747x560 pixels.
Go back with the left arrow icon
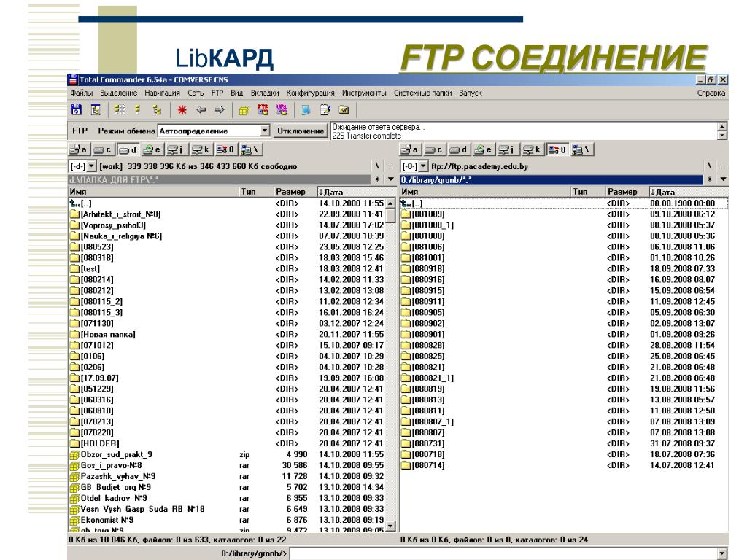pyautogui.click(x=201, y=110)
